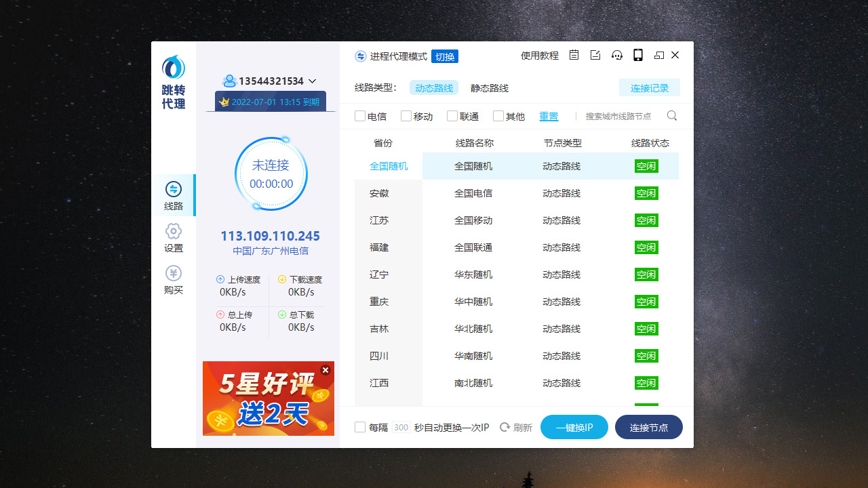Viewport: 868px width, 488px height.
Task: Close the 5星好评 advertisement banner
Action: 325,370
